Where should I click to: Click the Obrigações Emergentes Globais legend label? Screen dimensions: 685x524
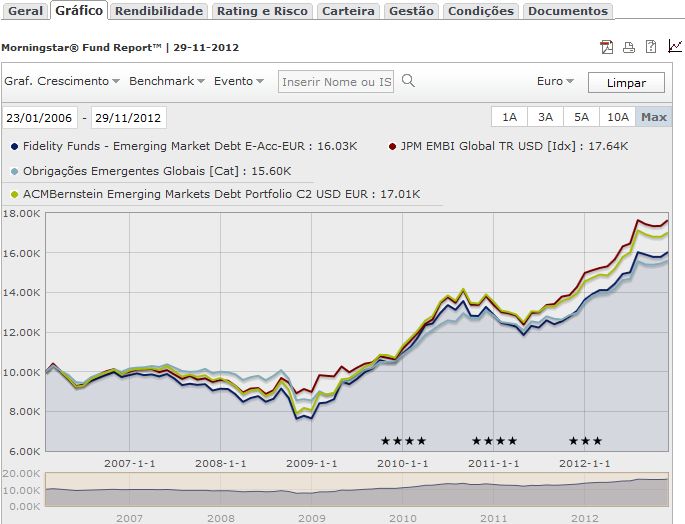point(157,171)
